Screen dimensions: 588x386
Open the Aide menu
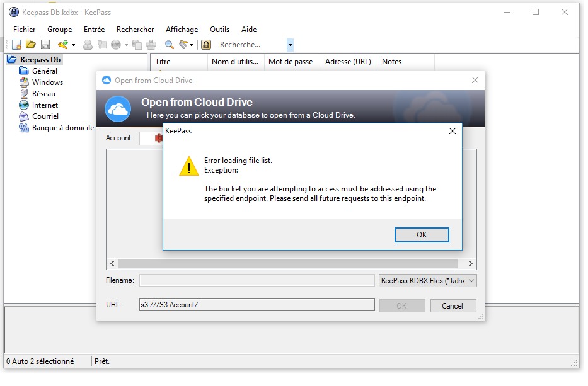tap(249, 29)
